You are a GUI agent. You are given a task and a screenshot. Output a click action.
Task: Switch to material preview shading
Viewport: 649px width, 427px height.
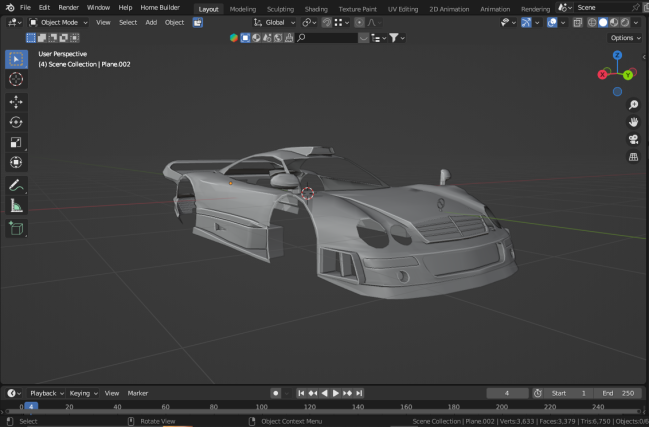pyautogui.click(x=614, y=22)
